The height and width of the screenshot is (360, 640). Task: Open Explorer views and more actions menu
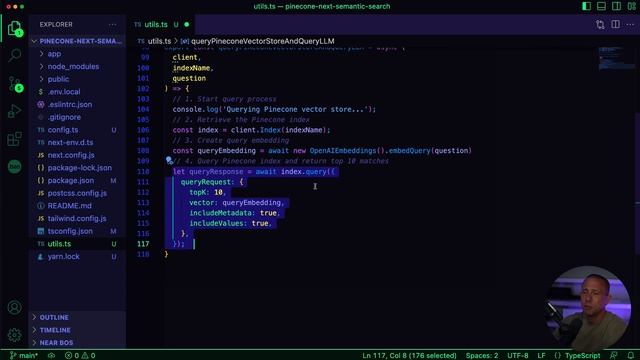112,24
